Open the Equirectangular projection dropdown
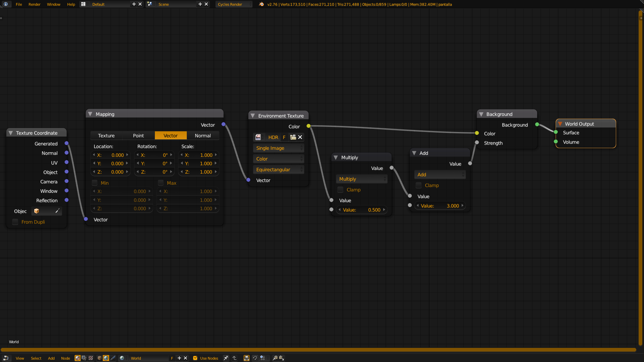The width and height of the screenshot is (644, 362). pyautogui.click(x=278, y=170)
